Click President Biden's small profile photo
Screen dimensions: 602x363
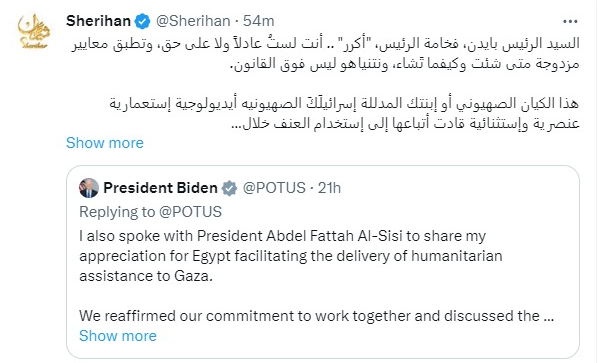pos(89,188)
